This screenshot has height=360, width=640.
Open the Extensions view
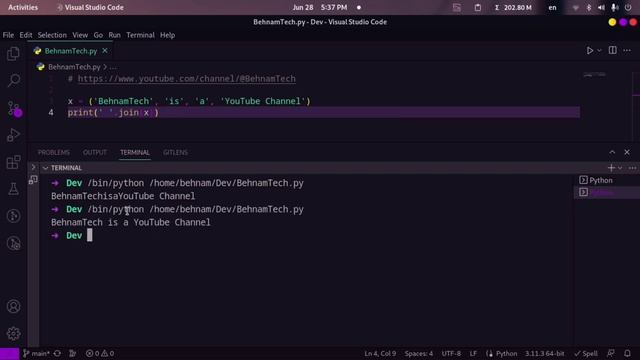click(13, 162)
